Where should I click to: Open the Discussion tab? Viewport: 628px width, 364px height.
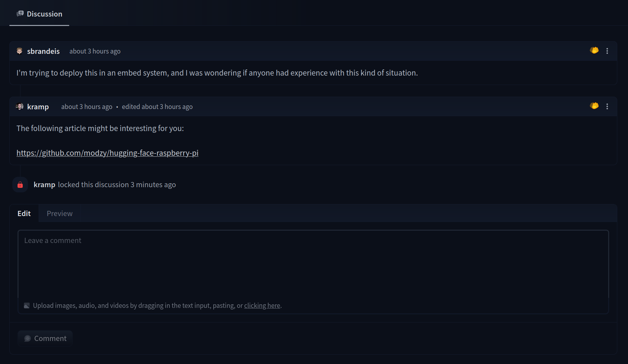[44, 14]
